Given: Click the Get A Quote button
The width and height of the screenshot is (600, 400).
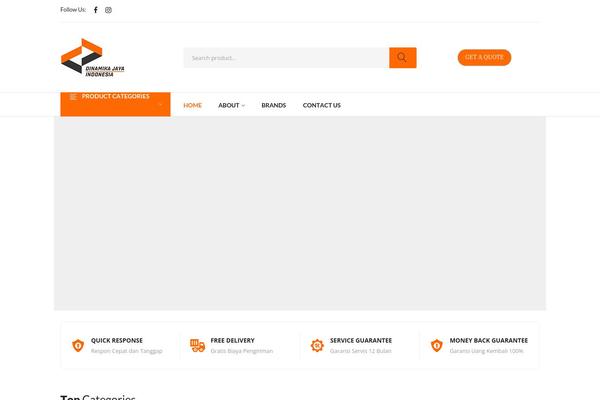Looking at the screenshot, I should [484, 57].
